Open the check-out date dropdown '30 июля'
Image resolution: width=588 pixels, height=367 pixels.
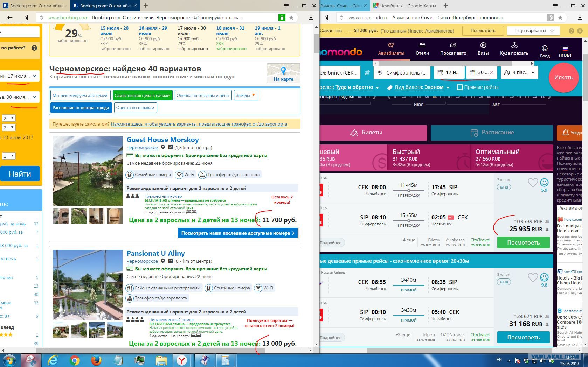pos(19,97)
